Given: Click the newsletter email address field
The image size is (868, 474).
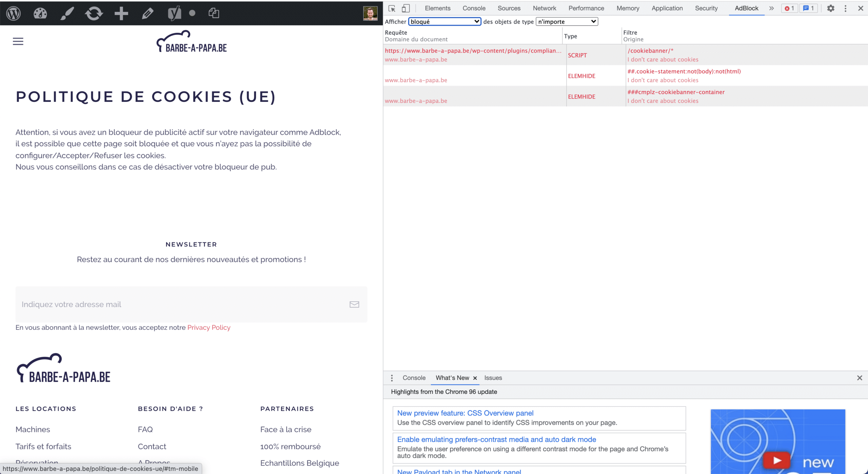Looking at the screenshot, I should (x=191, y=304).
